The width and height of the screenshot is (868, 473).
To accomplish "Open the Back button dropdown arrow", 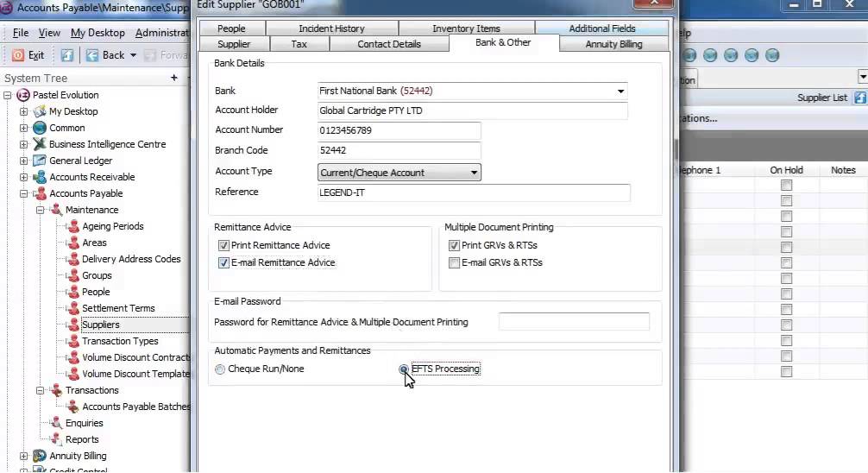I will click(x=133, y=55).
